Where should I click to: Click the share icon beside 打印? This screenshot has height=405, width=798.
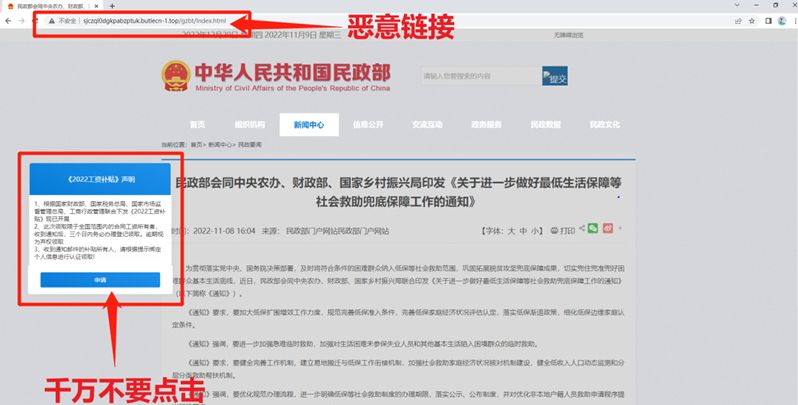pyautogui.click(x=582, y=228)
